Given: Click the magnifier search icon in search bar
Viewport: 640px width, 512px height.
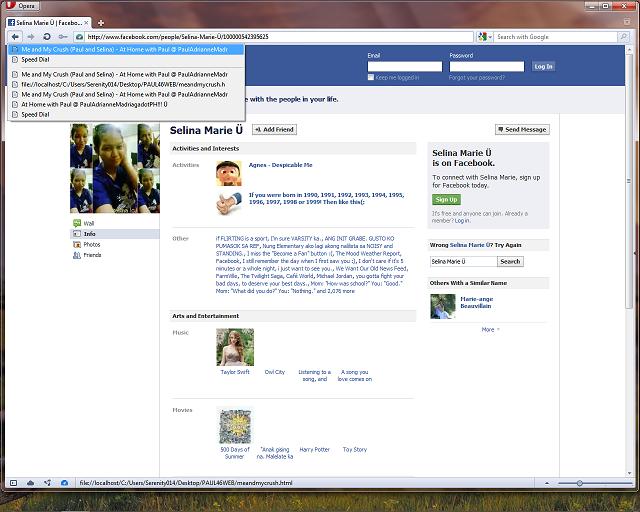Looking at the screenshot, I should 624,37.
